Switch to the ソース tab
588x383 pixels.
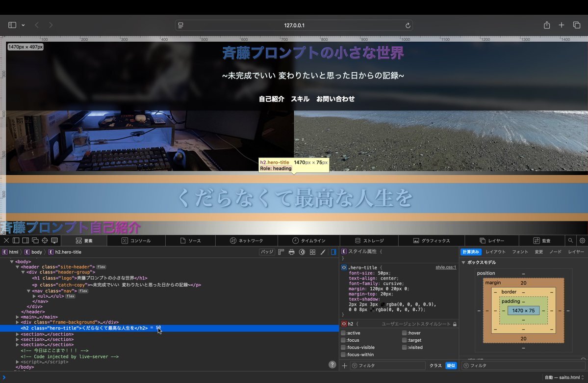tap(190, 241)
